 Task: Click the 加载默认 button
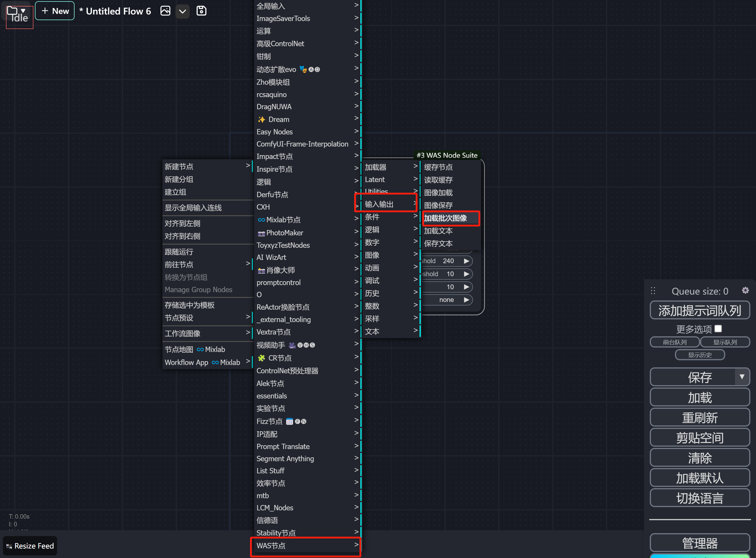tap(699, 477)
